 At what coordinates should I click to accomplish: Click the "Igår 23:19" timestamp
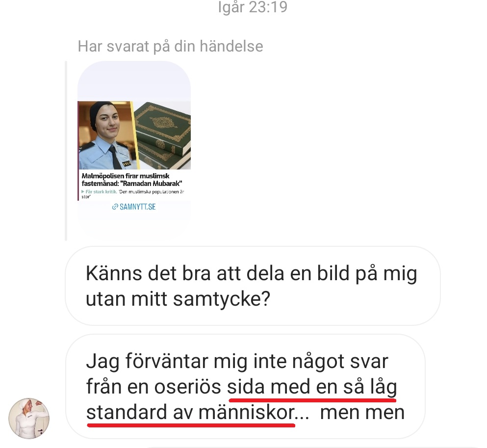pyautogui.click(x=253, y=7)
